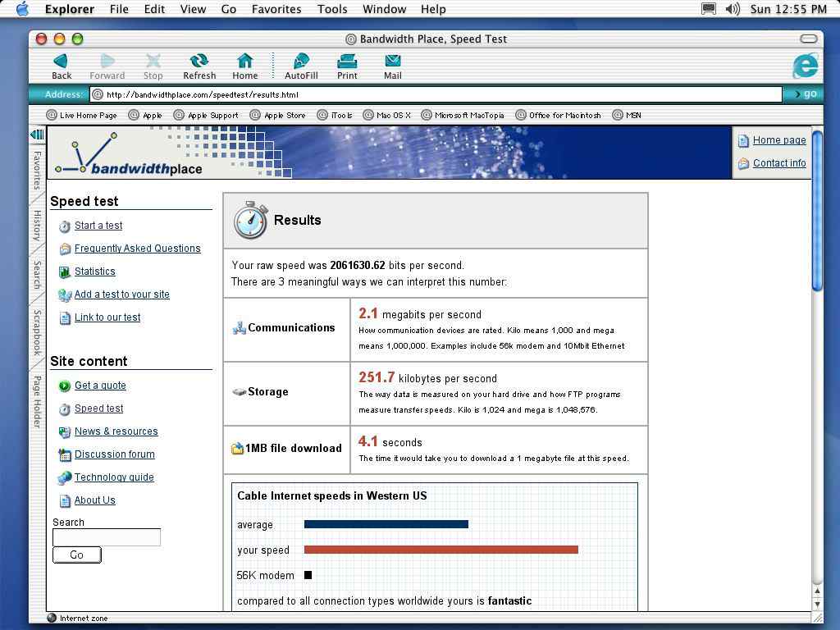Open the MSN favorite

[x=627, y=115]
